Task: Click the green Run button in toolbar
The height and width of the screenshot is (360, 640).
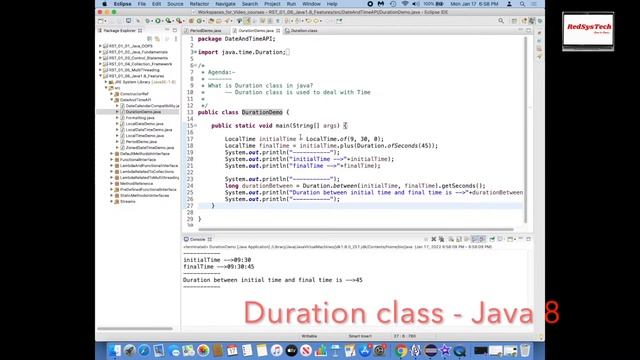Action: (158, 21)
